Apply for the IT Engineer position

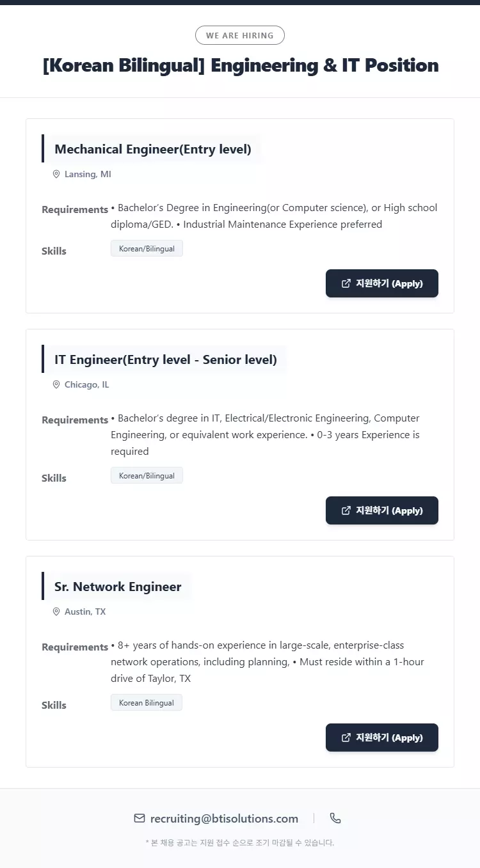382,510
